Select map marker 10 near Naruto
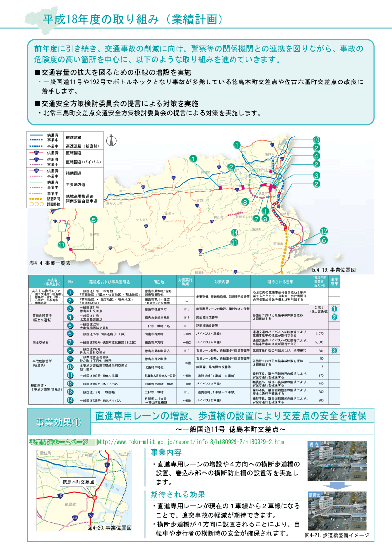Screen dimensions: 392x549 click(x=316, y=140)
